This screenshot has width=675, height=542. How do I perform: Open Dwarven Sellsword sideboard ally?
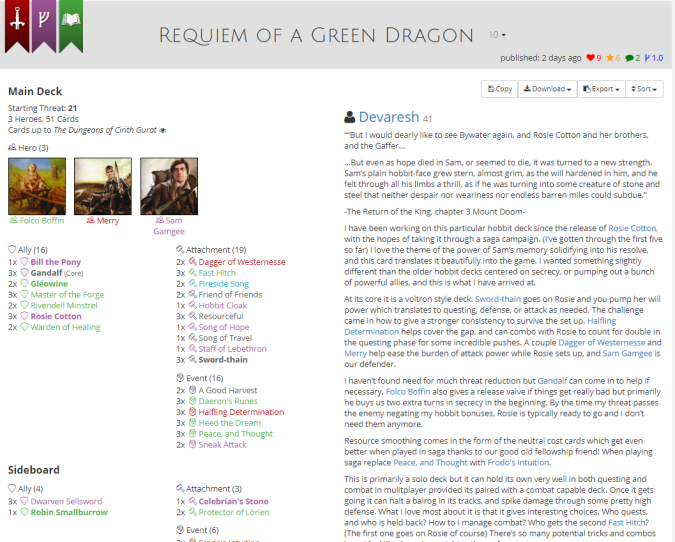[x=66, y=501]
